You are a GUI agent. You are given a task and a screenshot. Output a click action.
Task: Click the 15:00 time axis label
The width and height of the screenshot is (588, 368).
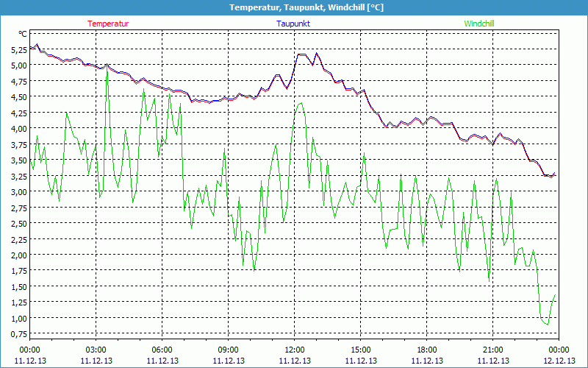click(361, 350)
